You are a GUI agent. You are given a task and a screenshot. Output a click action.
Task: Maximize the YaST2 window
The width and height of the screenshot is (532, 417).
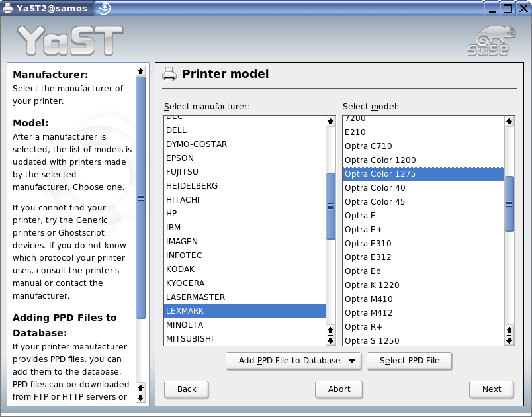click(x=508, y=8)
